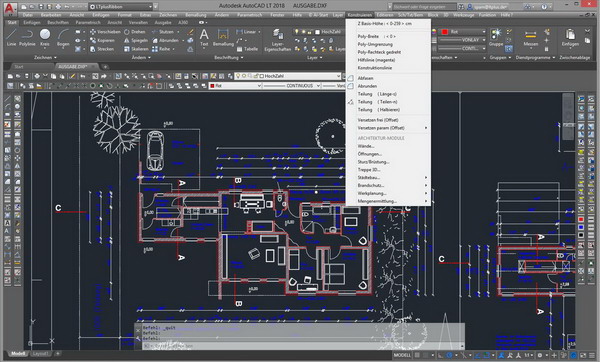Image resolution: width=600 pixels, height=362 pixels.
Task: Click the Stutzen trim tool
Action: [163, 32]
